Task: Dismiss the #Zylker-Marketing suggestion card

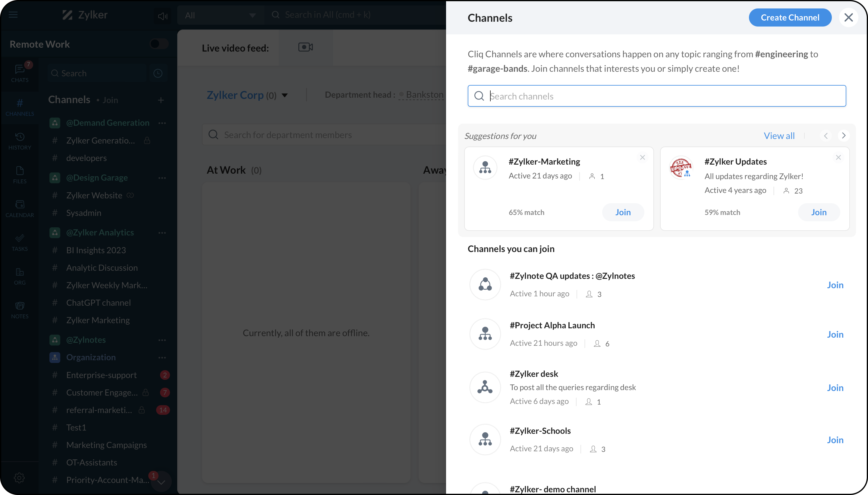Action: [x=642, y=157]
